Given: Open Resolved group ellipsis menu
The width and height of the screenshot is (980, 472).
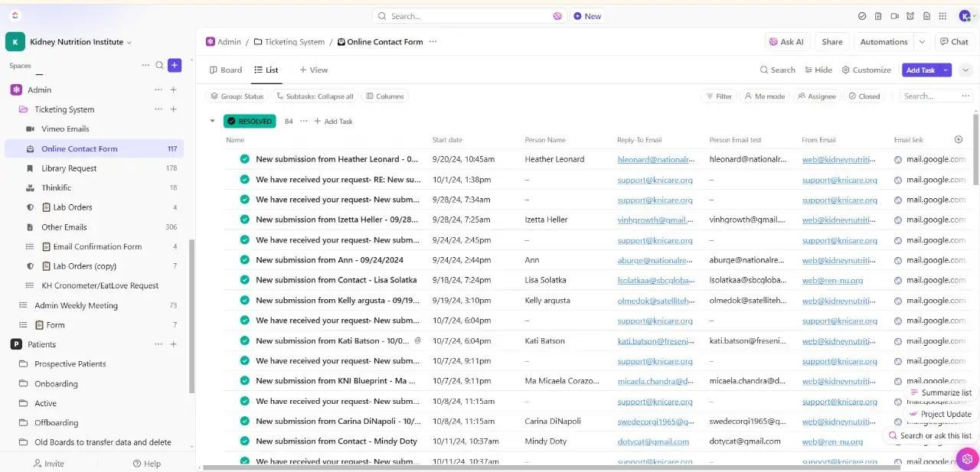Looking at the screenshot, I should 304,121.
